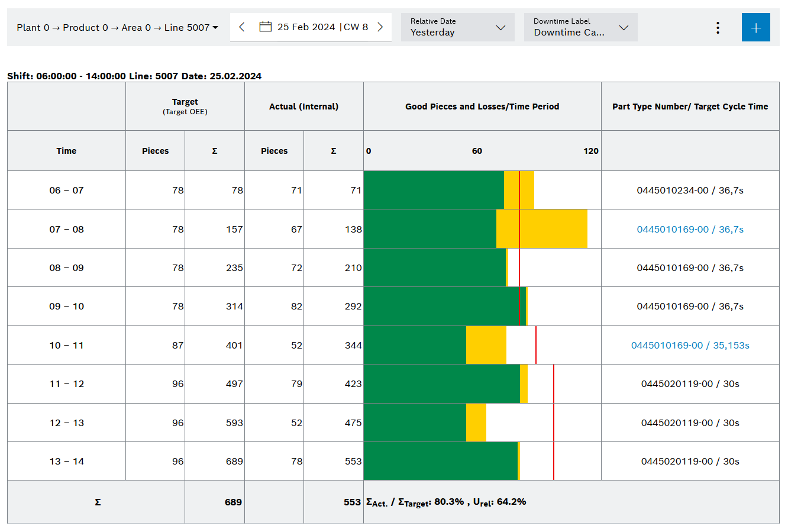
Task: Click the Target OEE column header
Action: (185, 107)
